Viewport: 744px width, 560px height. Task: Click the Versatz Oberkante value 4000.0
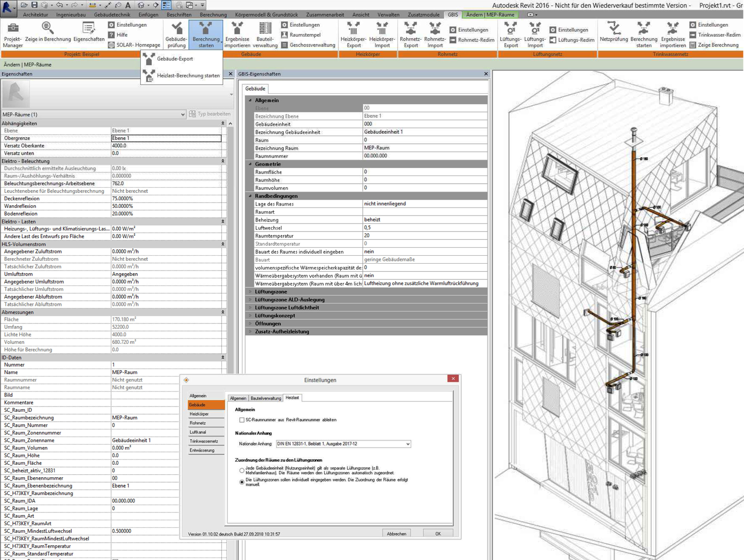point(166,146)
